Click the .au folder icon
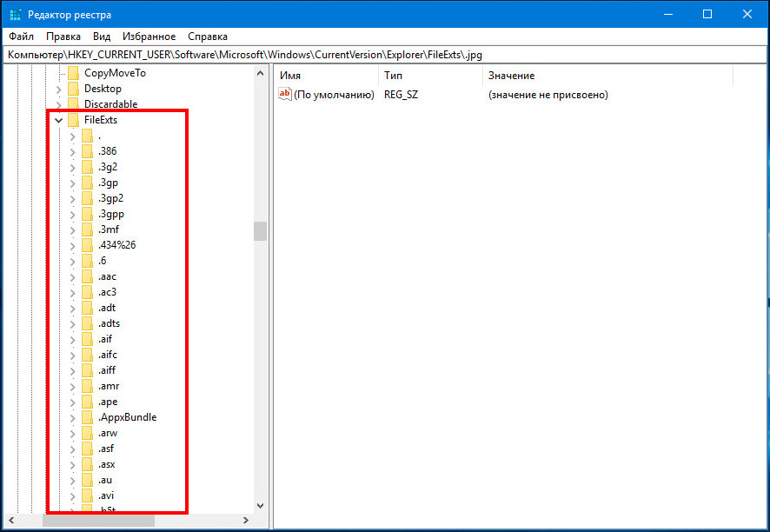Screen dimensions: 770x532 (x=87, y=480)
